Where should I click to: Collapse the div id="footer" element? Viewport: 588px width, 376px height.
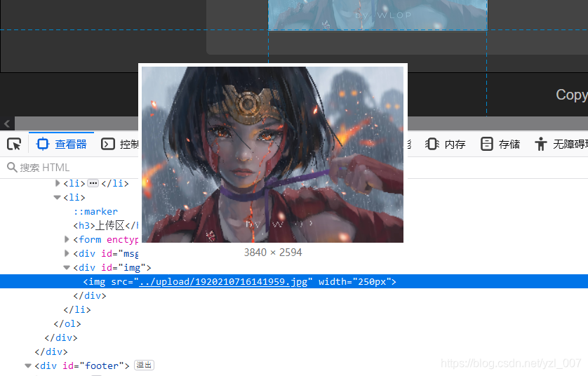(x=28, y=366)
